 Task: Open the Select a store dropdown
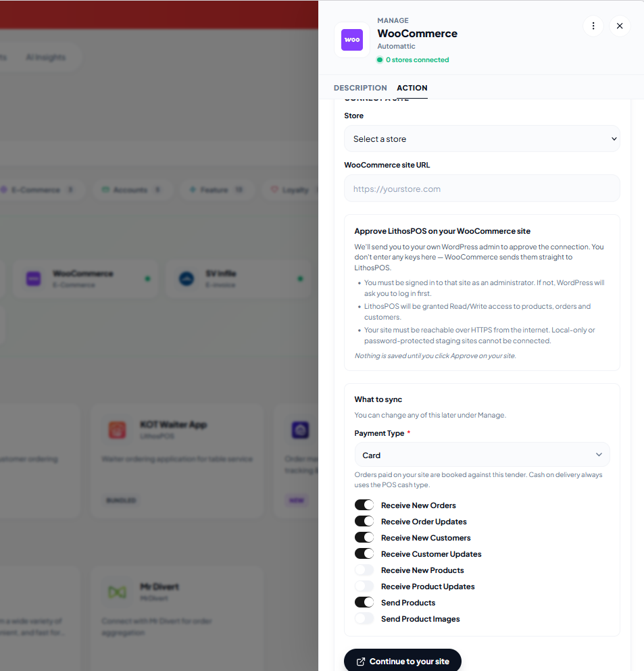482,139
